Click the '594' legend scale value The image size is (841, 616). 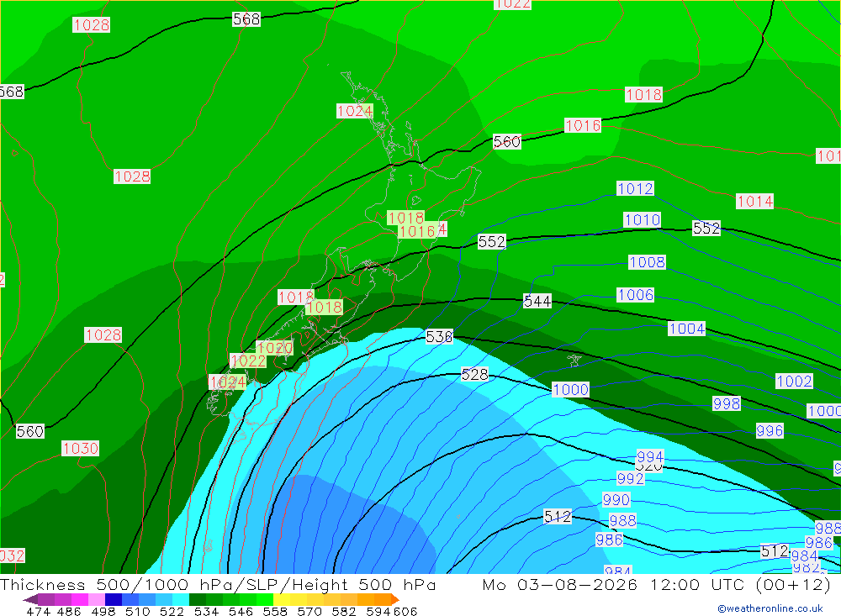378,611
